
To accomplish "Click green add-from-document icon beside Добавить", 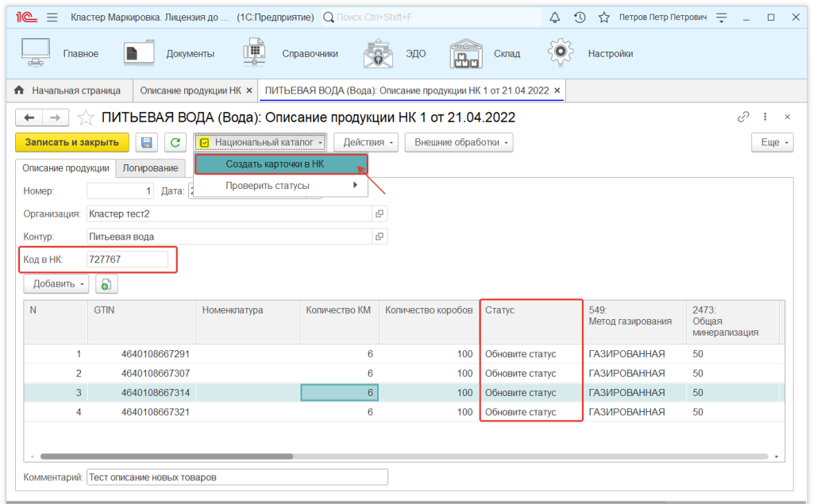I will click(x=106, y=283).
